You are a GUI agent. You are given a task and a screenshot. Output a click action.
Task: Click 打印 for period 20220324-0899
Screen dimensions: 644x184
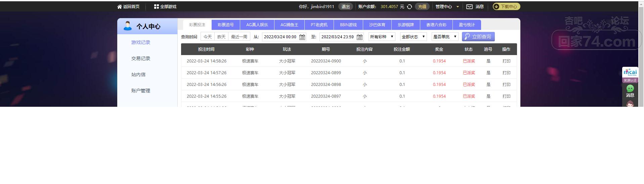(x=506, y=73)
